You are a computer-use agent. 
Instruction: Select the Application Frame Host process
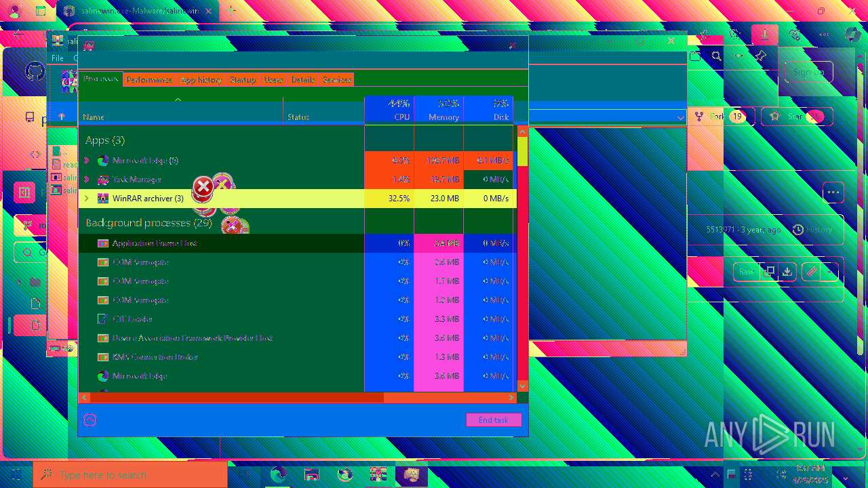(297, 243)
